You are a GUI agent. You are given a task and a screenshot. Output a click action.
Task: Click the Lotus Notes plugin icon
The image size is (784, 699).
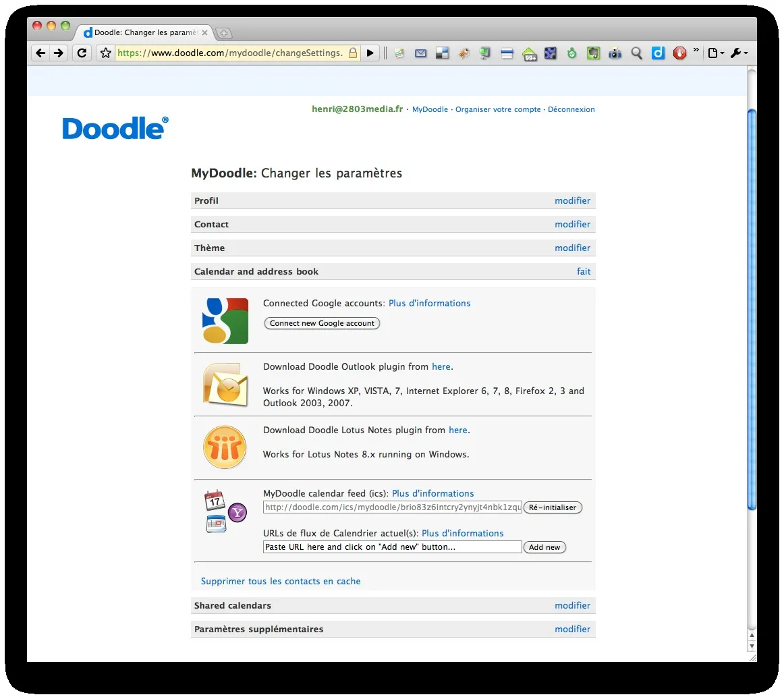[225, 447]
